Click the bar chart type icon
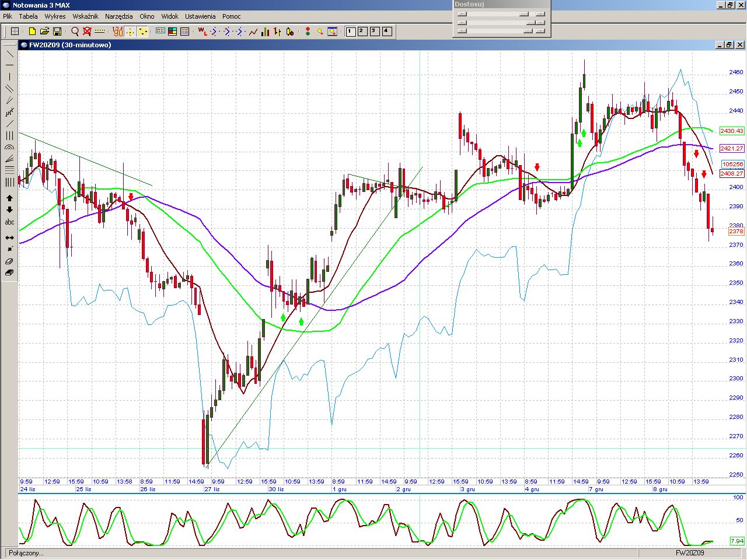Image resolution: width=747 pixels, height=560 pixels. pos(265,32)
